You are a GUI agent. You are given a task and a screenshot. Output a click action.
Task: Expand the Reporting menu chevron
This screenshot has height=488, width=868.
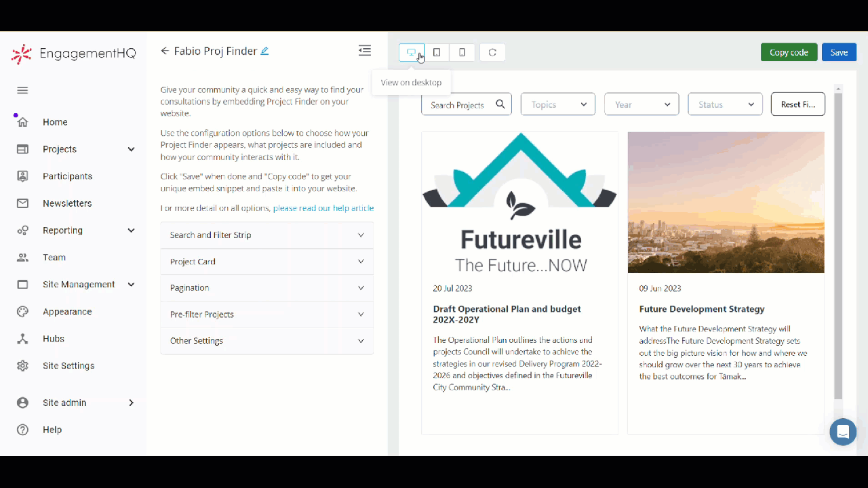coord(132,230)
